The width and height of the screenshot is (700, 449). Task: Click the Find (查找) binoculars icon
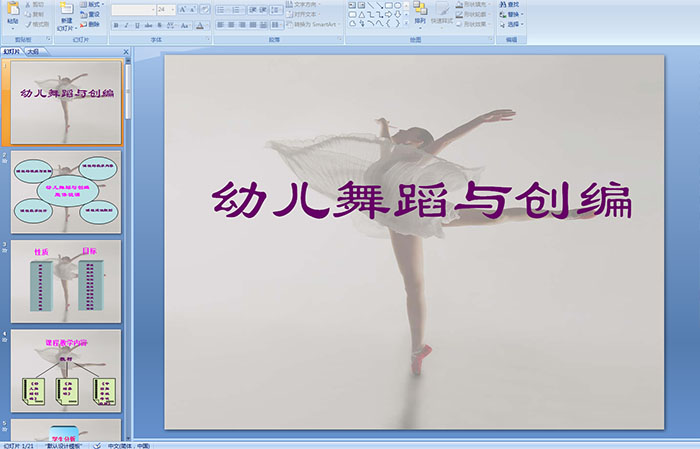point(503,4)
